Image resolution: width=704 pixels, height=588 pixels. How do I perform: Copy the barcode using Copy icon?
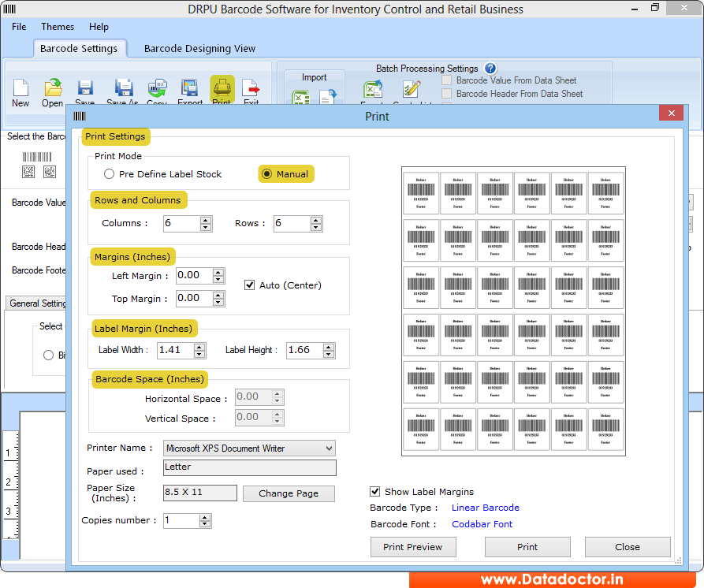point(157,89)
